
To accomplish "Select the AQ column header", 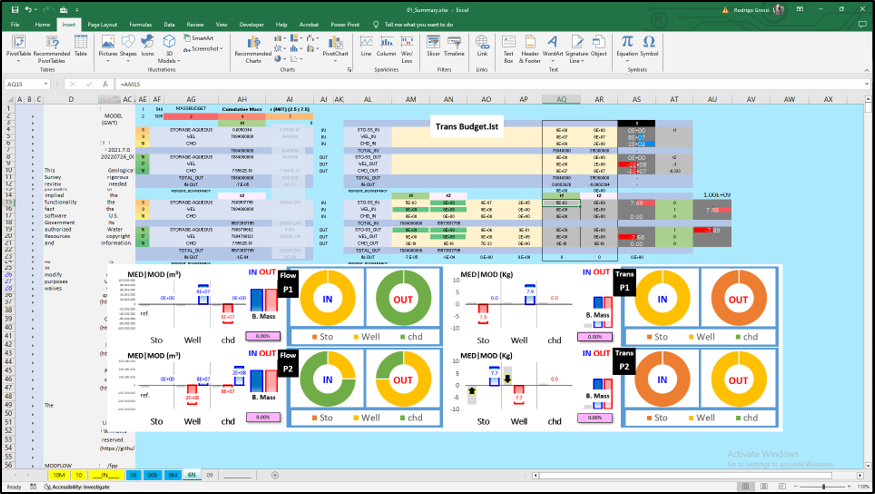I will (561, 99).
